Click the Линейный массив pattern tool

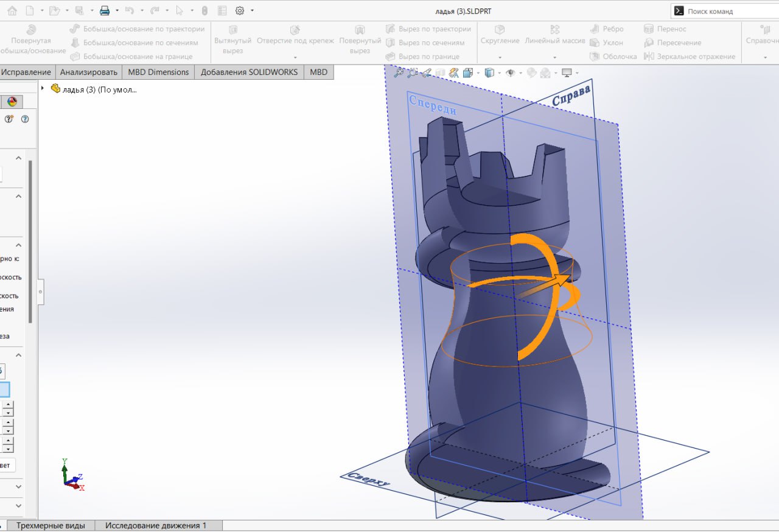(x=554, y=35)
